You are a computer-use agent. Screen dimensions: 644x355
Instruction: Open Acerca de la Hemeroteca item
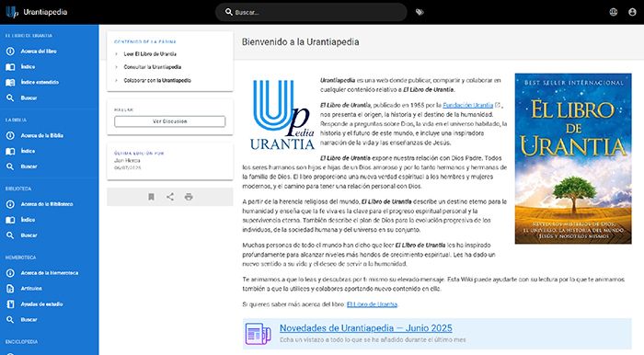50,273
